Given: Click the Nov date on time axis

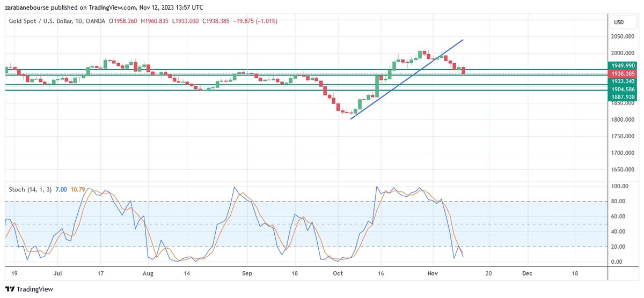Looking at the screenshot, I should tap(434, 273).
